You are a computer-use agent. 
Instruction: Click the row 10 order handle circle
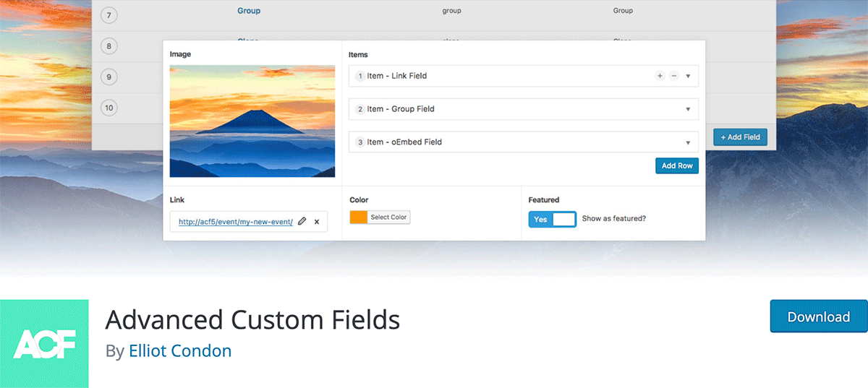tap(109, 108)
